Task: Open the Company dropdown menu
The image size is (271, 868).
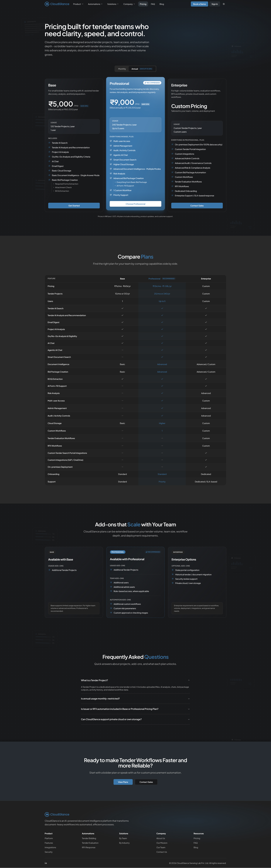Action: tap(129, 4)
